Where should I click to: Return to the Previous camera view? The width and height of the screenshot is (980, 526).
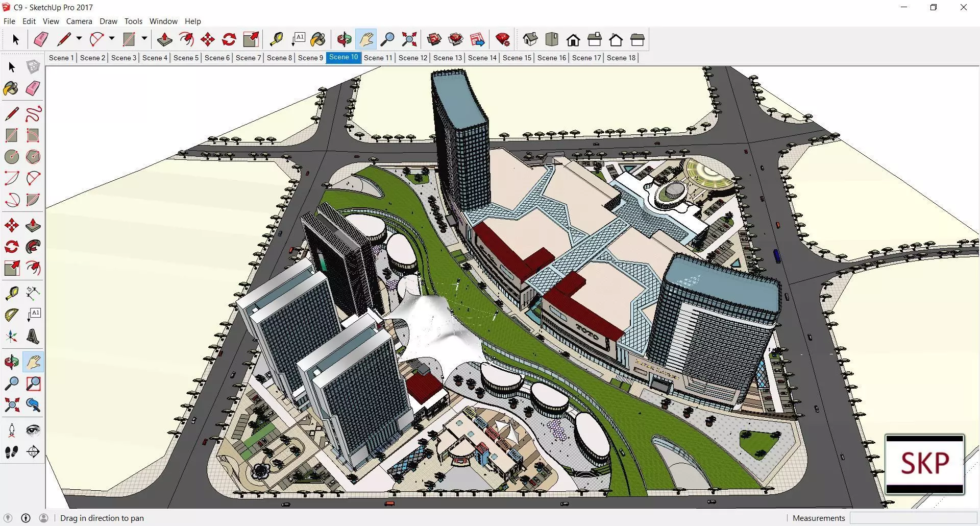[x=33, y=405]
